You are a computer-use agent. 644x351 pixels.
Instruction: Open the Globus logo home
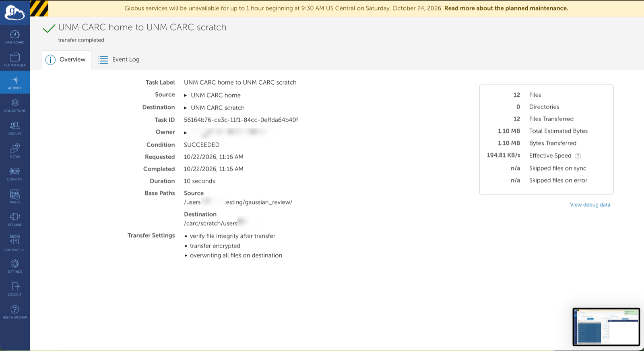tap(14, 12)
